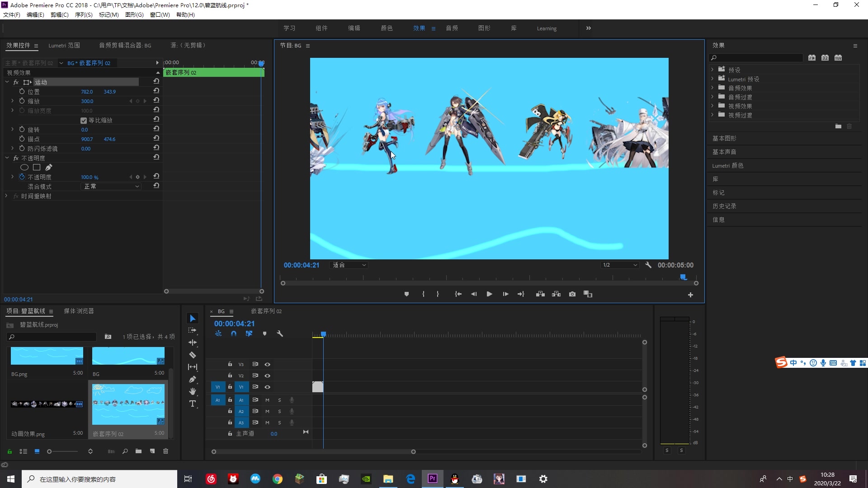This screenshot has width=868, height=488.
Task: Expand the video effects folder
Action: (712, 106)
